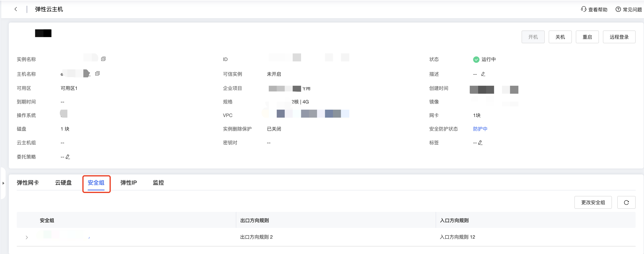Copy the instance name with copy icon
Viewport: 644px width, 254px height.
103,59
